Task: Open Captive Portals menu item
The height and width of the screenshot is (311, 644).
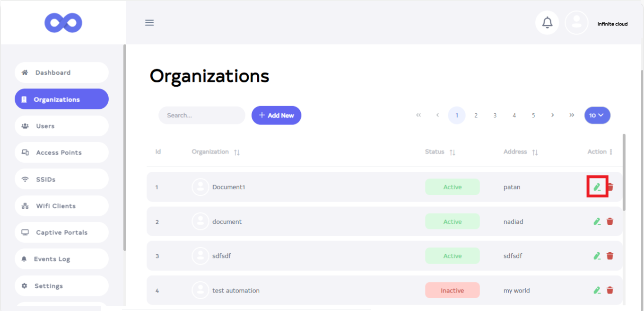Action: point(61,232)
